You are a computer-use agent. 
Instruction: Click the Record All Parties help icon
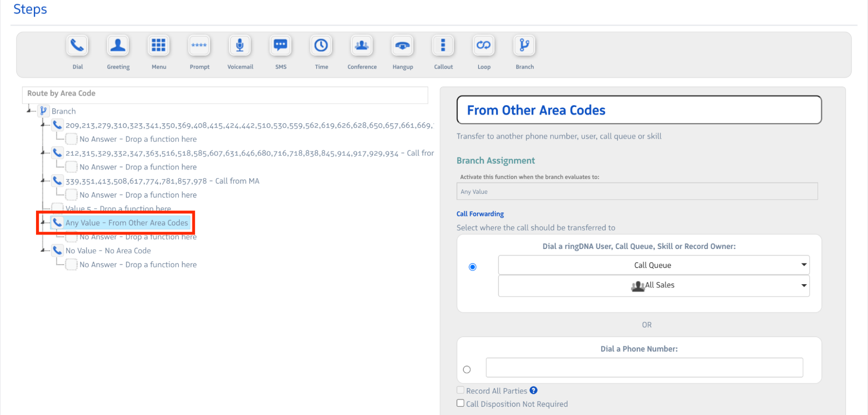pyautogui.click(x=534, y=390)
